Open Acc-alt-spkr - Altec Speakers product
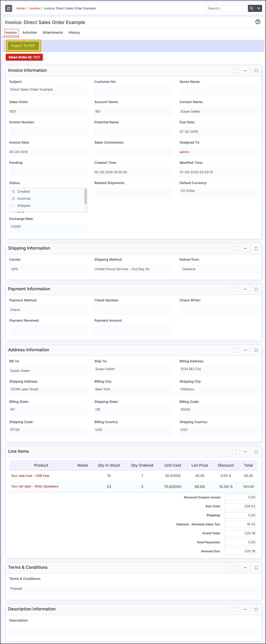The image size is (266, 644). (x=35, y=486)
